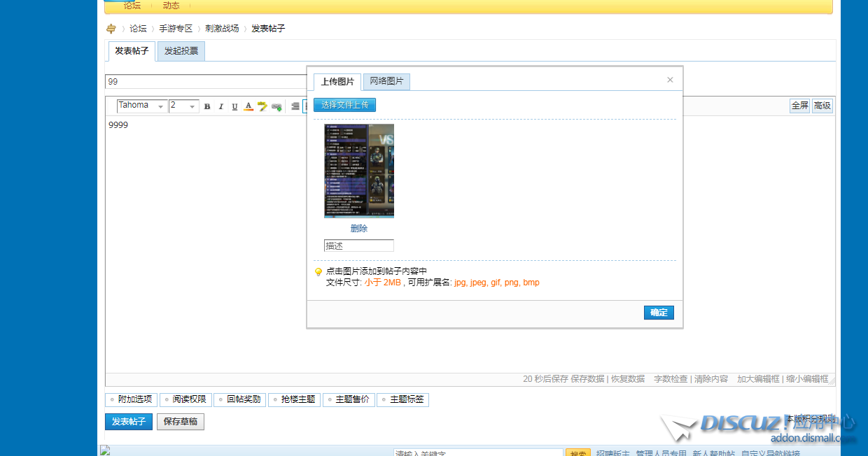Expand the 附加选项 section
Image resolution: width=868 pixels, height=456 pixels.
[130, 399]
